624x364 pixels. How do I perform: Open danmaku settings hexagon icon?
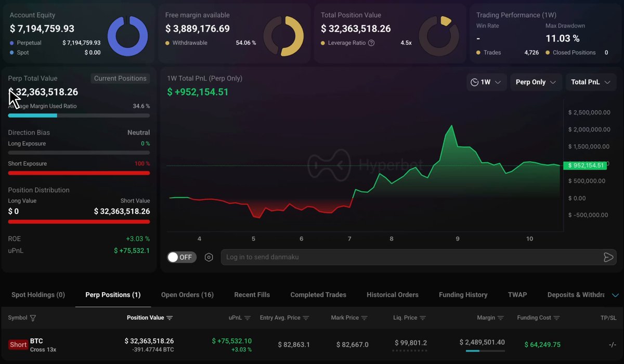coord(209,257)
